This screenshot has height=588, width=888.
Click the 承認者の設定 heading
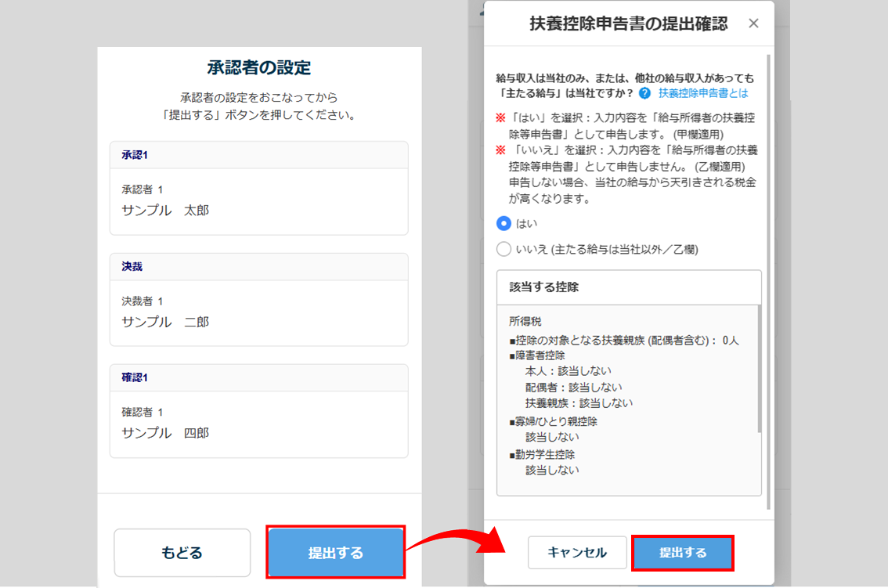coord(258,67)
